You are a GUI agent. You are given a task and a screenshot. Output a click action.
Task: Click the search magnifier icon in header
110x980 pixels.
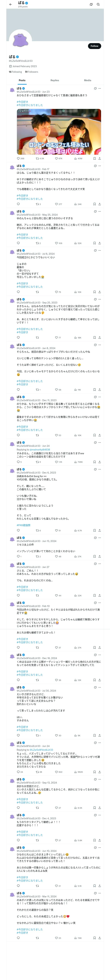pyautogui.click(x=98, y=4)
